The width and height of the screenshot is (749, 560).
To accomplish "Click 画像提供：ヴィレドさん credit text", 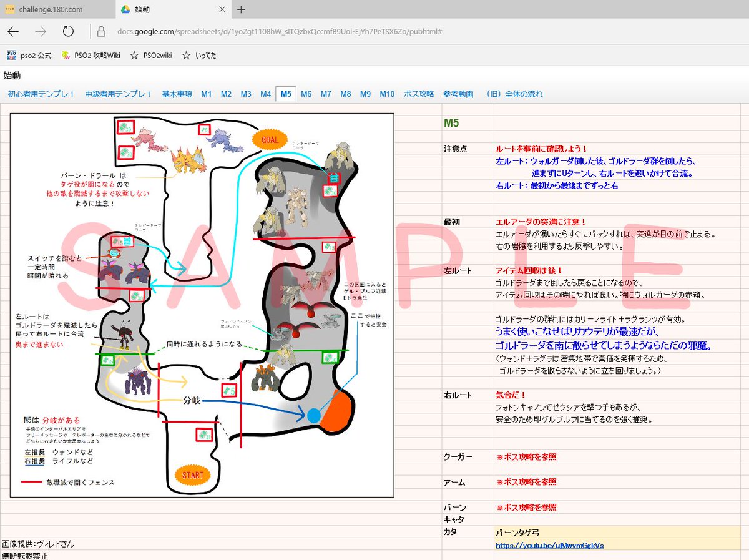I will [37, 544].
